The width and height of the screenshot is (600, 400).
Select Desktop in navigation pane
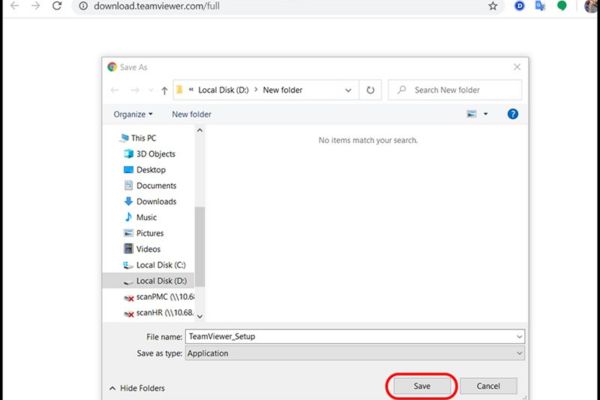pyautogui.click(x=145, y=170)
